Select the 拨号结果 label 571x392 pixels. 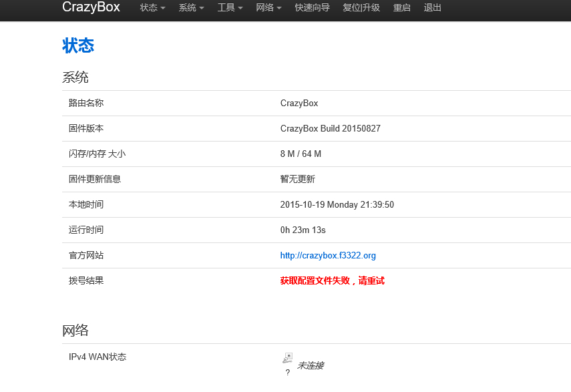(86, 280)
